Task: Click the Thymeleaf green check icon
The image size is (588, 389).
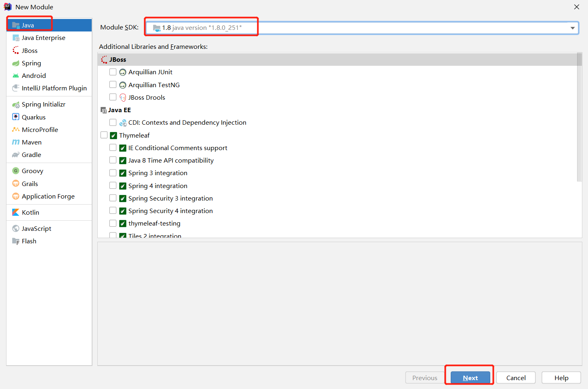Action: tap(113, 136)
